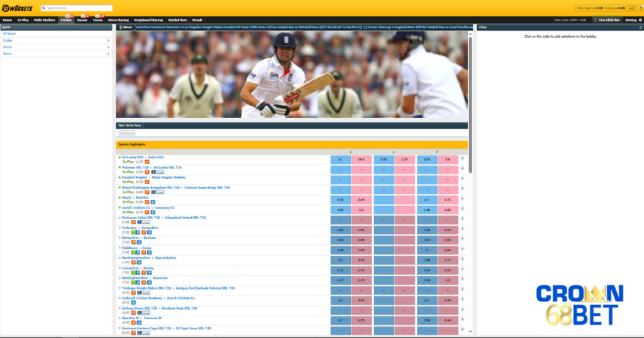Click the last blue icon for Nottinghamshire v Somerset

(149, 283)
